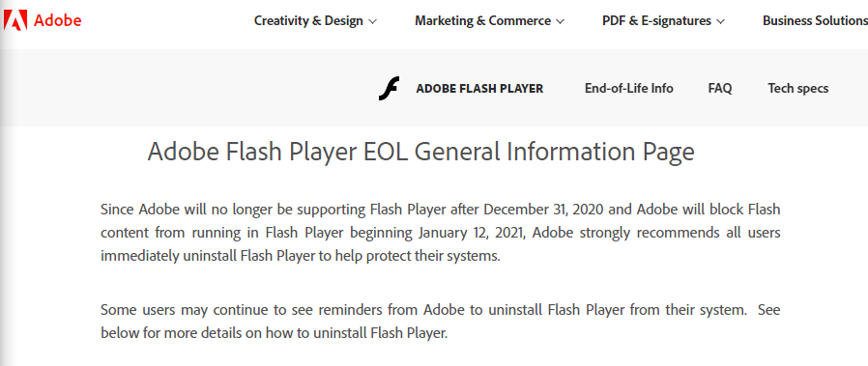Expand the Creativity & Design chevron

[372, 21]
